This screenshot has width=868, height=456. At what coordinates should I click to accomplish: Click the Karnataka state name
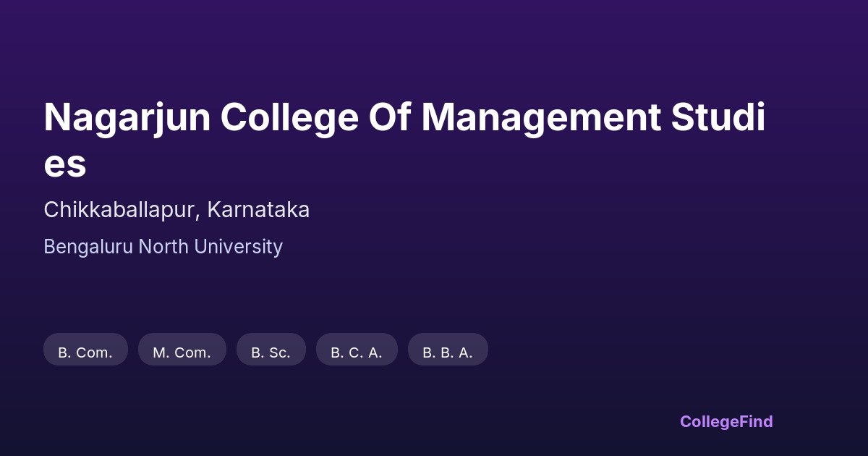click(258, 210)
